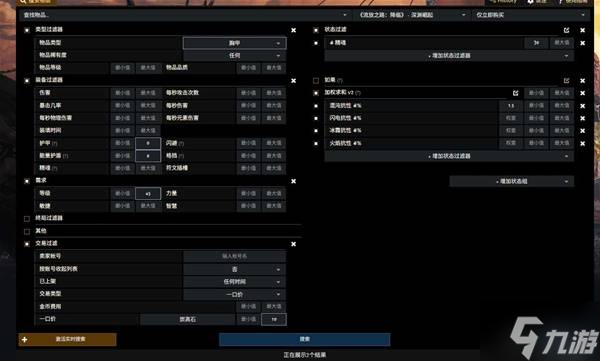Click the blue 搜索 search button
The image size is (600, 361).
pos(305,340)
